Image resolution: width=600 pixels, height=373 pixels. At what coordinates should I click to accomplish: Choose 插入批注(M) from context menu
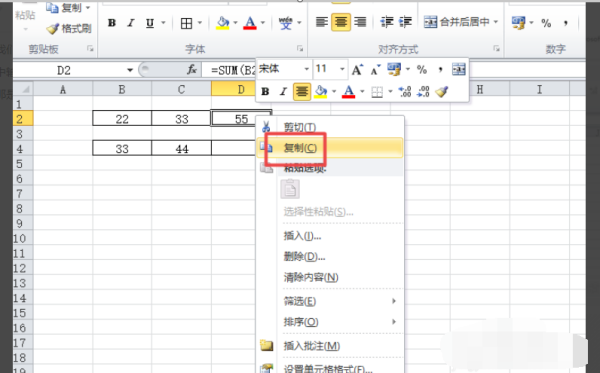pyautogui.click(x=330, y=346)
